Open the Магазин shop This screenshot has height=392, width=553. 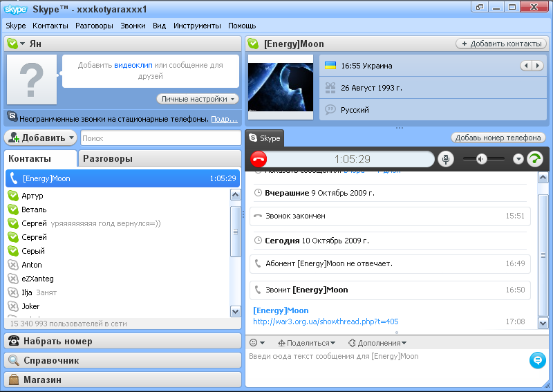pos(123,380)
